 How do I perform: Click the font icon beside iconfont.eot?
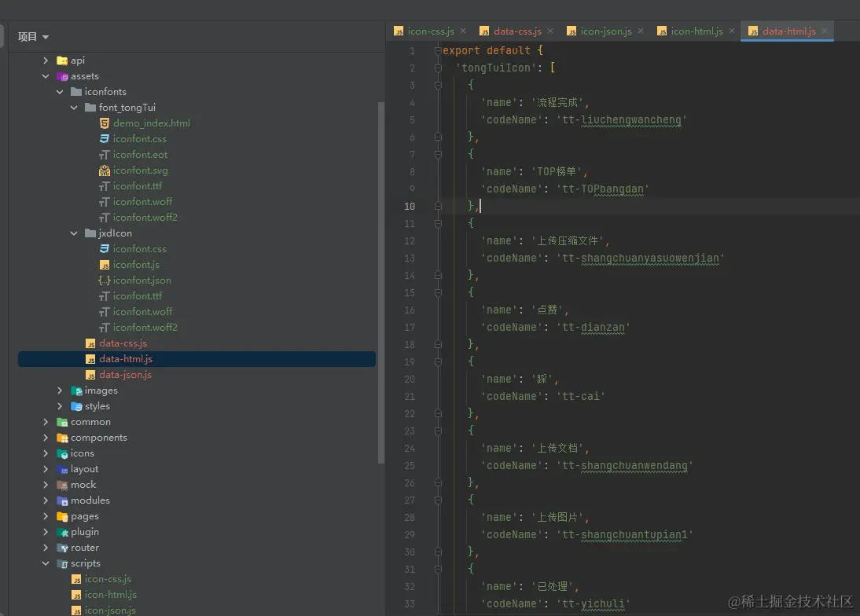click(105, 155)
